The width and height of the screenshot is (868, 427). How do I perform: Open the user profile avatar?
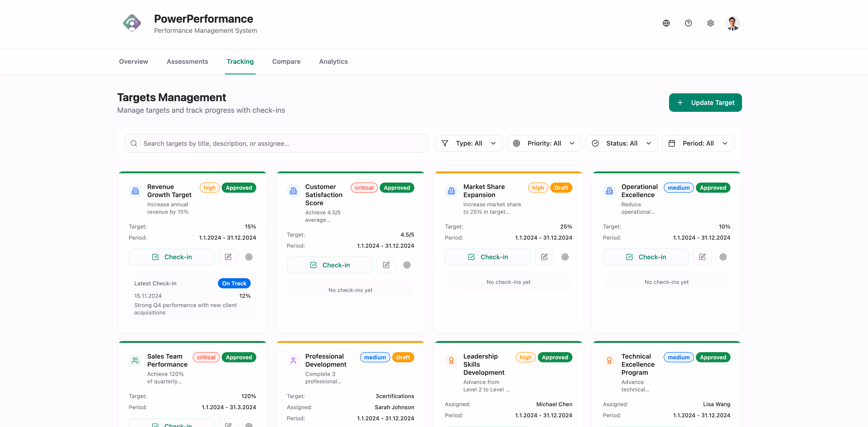tap(733, 23)
